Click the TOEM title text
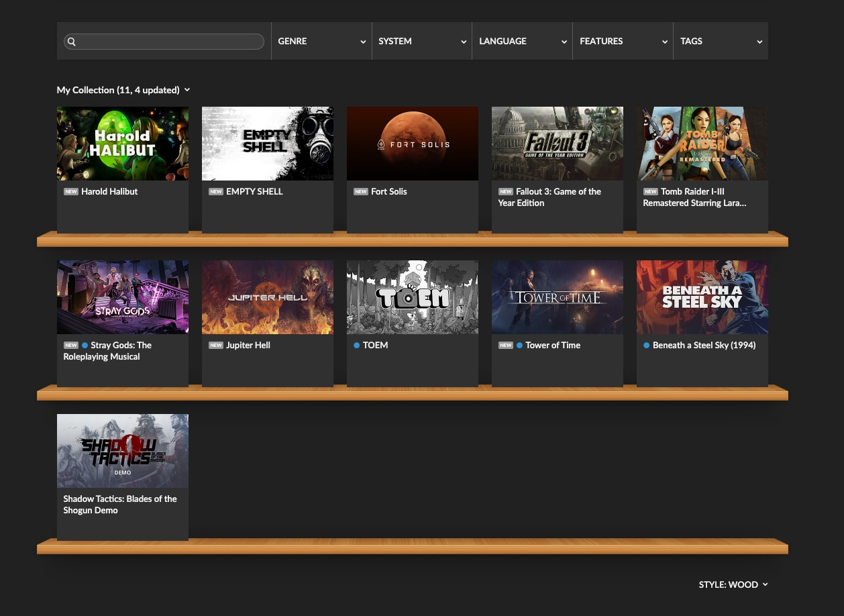The height and width of the screenshot is (616, 844). click(376, 345)
